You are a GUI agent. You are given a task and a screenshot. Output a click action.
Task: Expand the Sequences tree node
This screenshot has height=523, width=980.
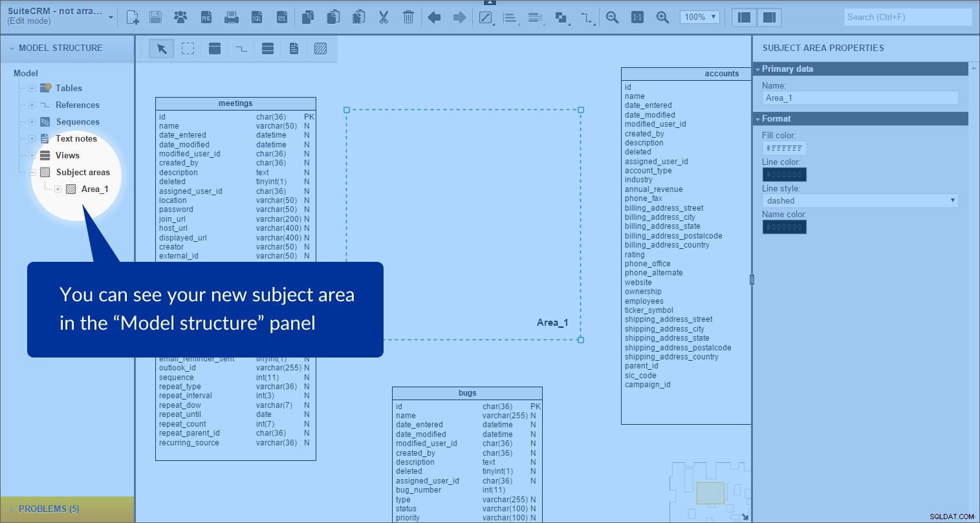coord(32,122)
